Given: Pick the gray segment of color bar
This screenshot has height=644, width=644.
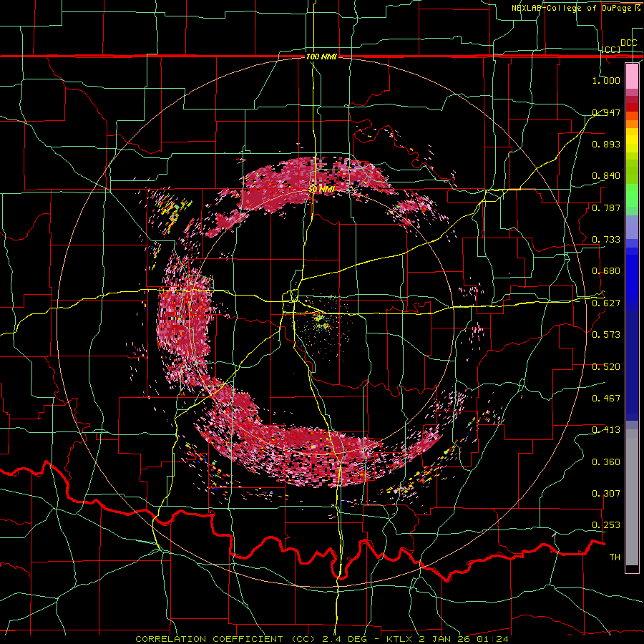Looking at the screenshot, I should pos(632,497).
